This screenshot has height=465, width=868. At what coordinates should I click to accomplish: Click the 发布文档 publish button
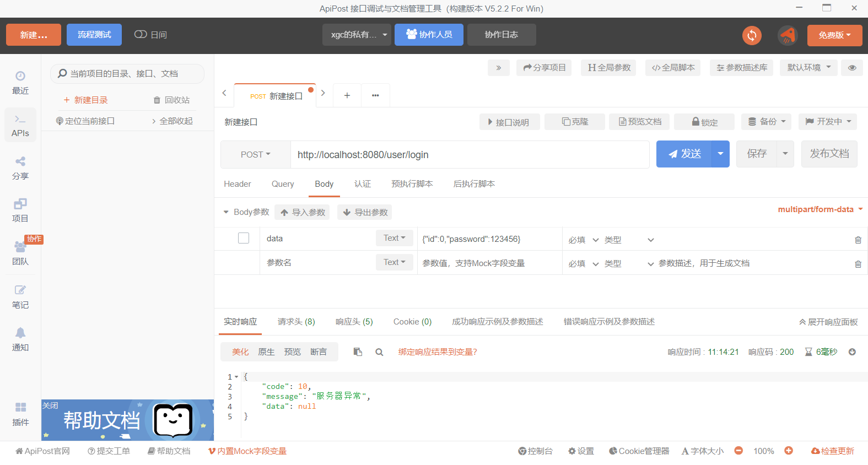pyautogui.click(x=829, y=154)
